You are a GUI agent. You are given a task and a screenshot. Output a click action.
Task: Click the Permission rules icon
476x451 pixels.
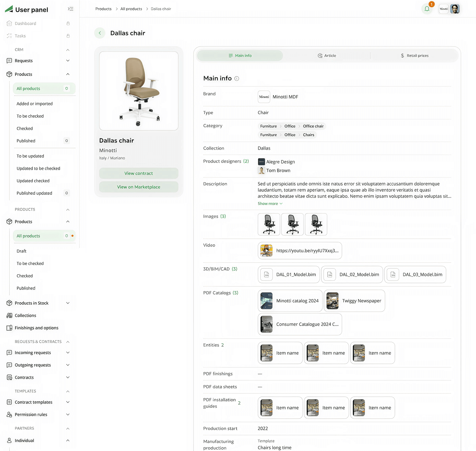point(9,415)
